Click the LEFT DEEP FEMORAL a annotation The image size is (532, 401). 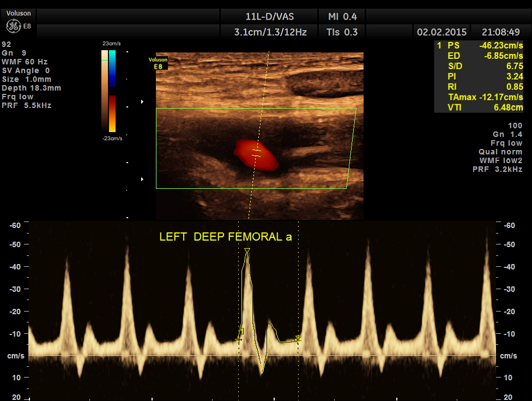click(x=225, y=237)
